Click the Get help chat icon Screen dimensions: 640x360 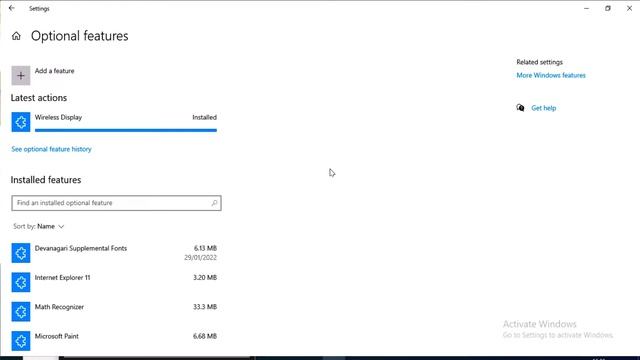pos(520,108)
